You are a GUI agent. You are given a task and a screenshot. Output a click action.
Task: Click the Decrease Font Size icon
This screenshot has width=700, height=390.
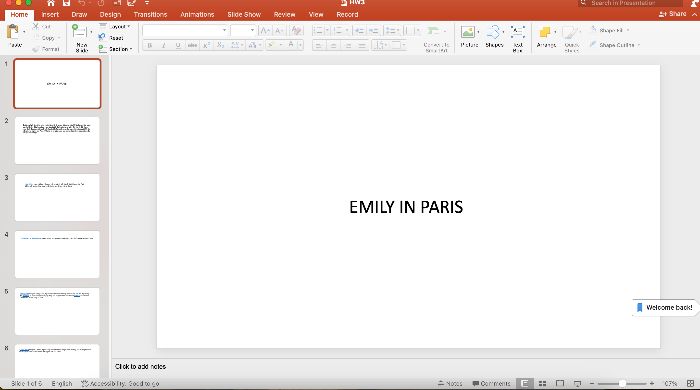tap(279, 30)
